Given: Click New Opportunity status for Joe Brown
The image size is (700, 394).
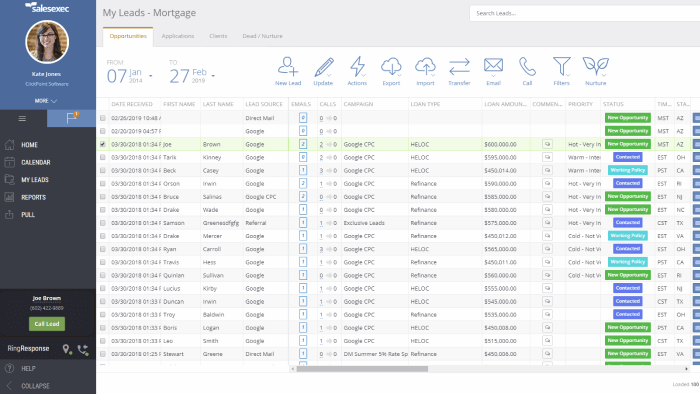Looking at the screenshot, I should 628,144.
